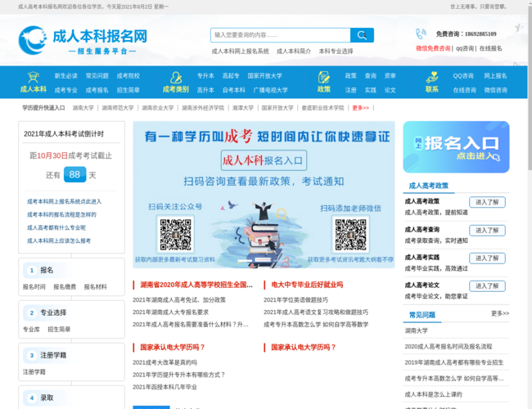Click step 2 专业选择 heading

click(53, 312)
